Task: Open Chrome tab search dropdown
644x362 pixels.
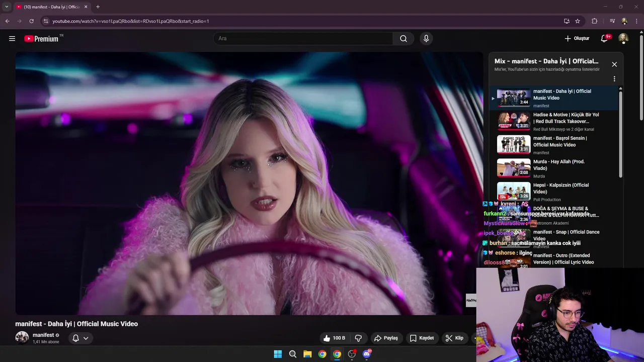Action: 7,7
